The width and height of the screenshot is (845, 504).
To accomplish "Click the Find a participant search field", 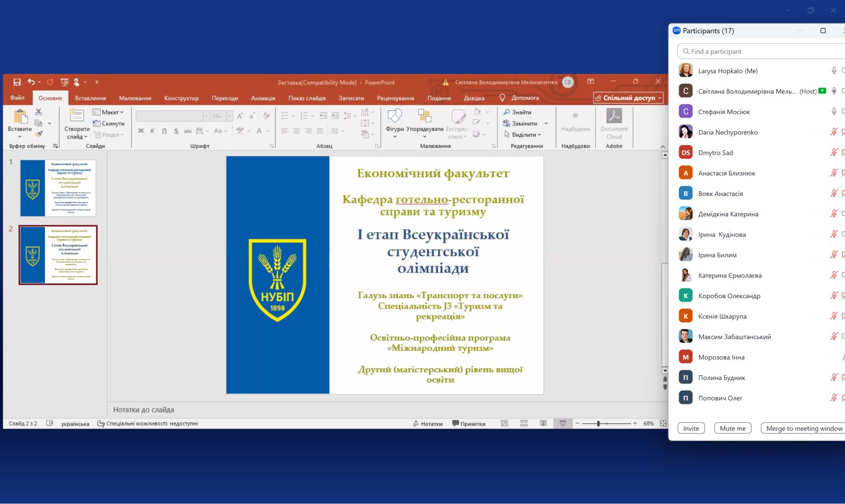I will coord(762,51).
